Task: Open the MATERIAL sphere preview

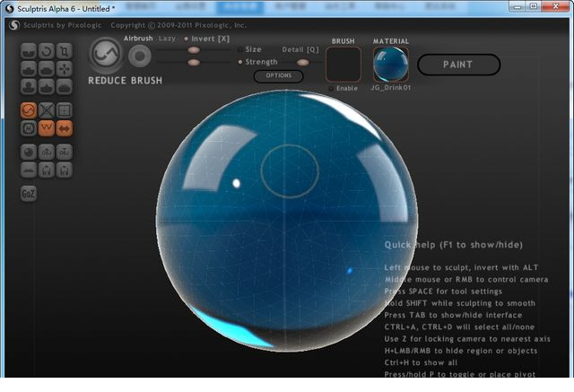Action: [x=391, y=65]
